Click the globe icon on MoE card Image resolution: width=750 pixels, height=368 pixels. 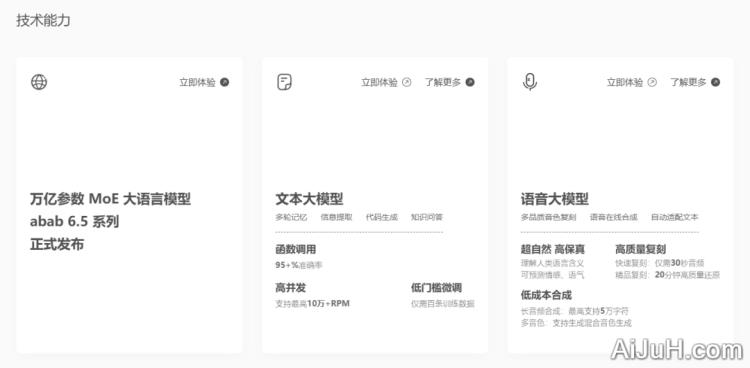(39, 82)
